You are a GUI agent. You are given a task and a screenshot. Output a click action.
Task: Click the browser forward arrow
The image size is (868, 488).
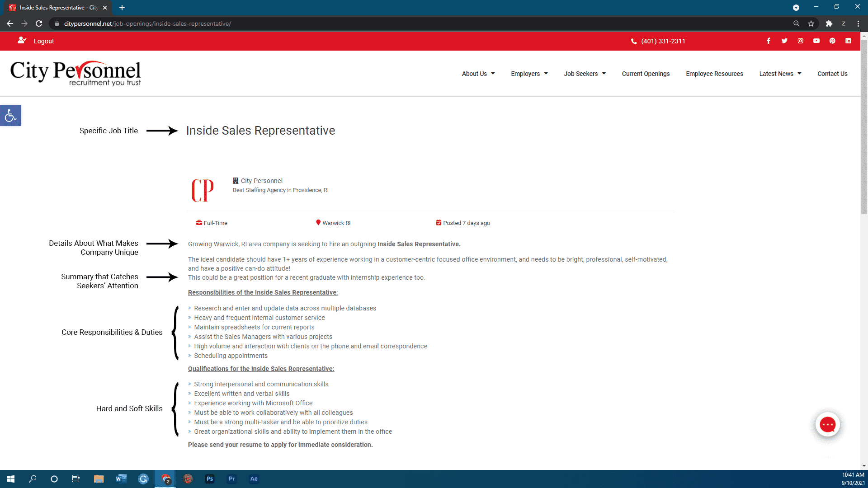pos(24,23)
